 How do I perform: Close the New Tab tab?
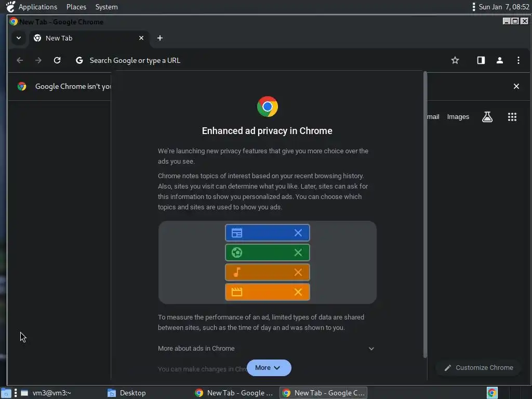141,38
